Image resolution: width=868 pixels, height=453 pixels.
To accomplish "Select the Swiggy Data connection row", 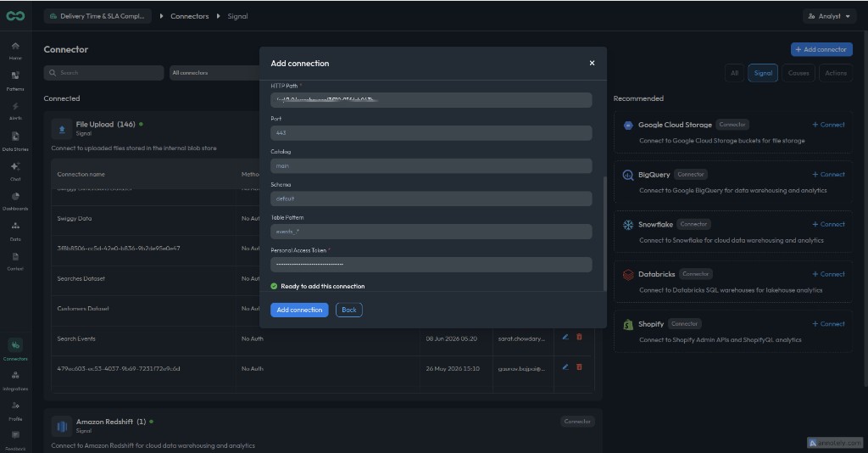I will coord(75,218).
